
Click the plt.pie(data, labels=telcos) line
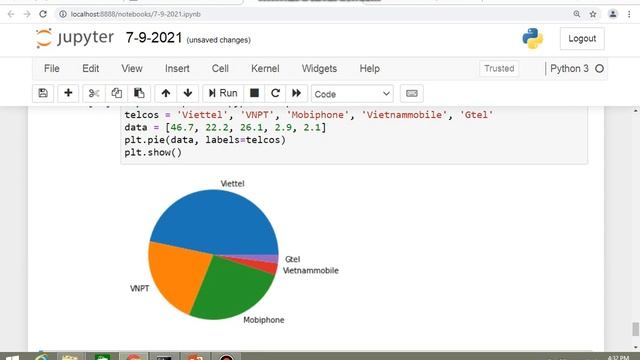[x=205, y=140]
